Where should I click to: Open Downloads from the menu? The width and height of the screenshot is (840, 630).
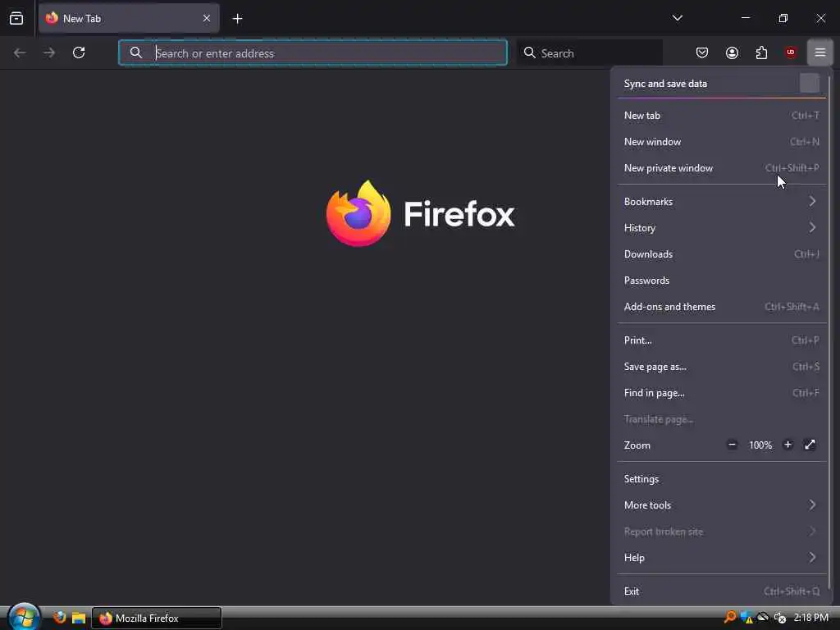[x=722, y=254]
